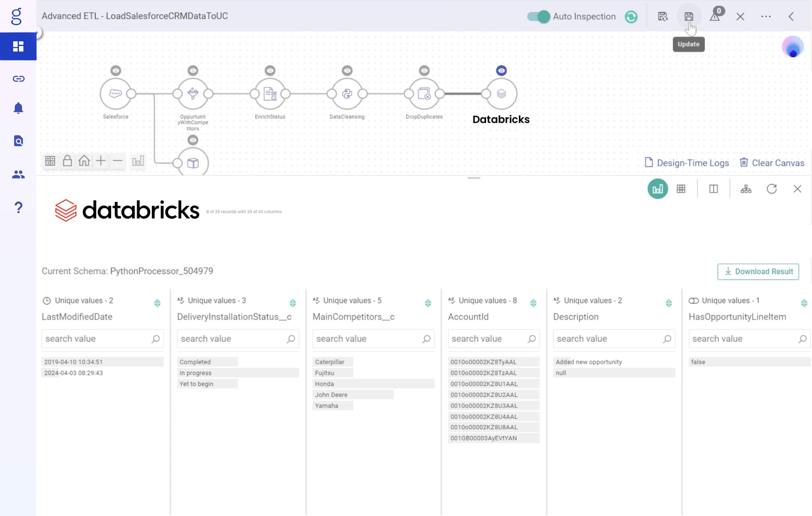Screen dimensions: 812x516
Task: Click the save-as icon beside Update
Action: click(x=662, y=16)
